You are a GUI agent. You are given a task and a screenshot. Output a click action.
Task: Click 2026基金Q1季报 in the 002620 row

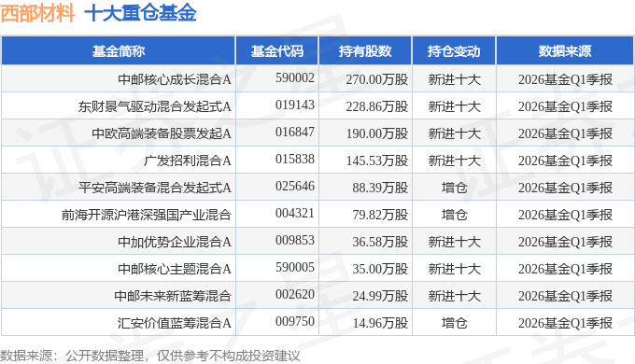pyautogui.click(x=565, y=296)
